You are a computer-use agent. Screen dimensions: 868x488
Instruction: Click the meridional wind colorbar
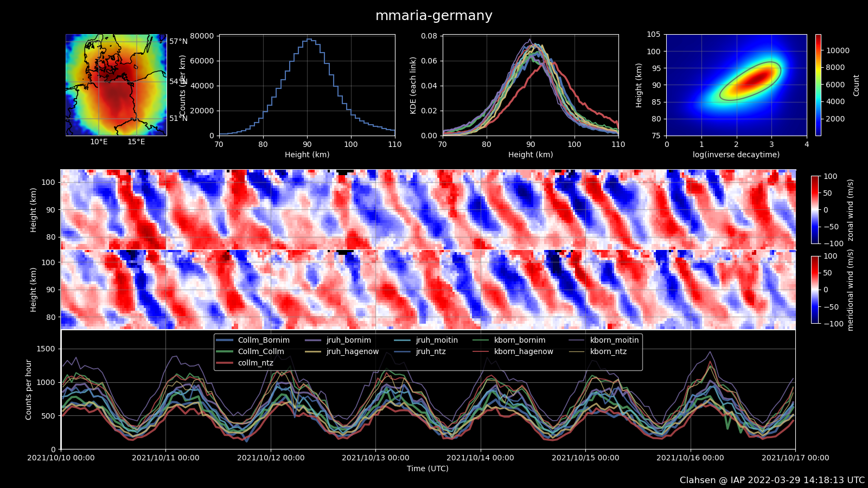(815, 290)
